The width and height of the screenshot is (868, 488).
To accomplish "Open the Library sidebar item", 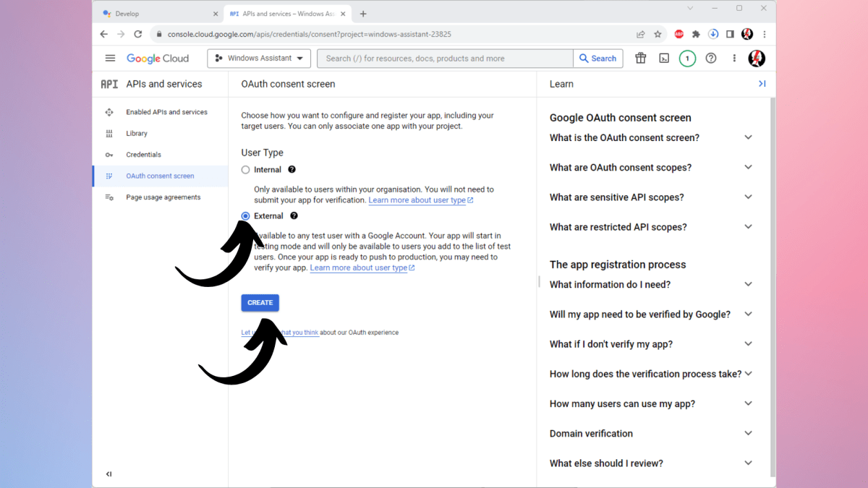I will point(160,133).
